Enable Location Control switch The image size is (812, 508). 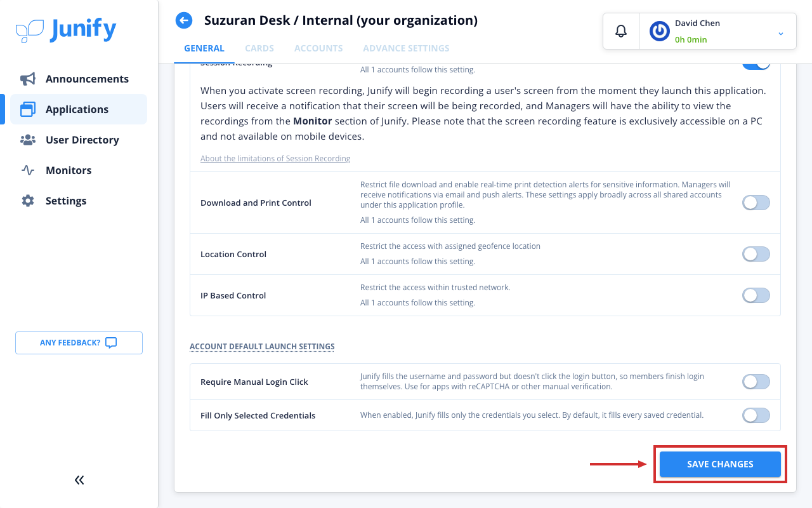[x=756, y=254]
